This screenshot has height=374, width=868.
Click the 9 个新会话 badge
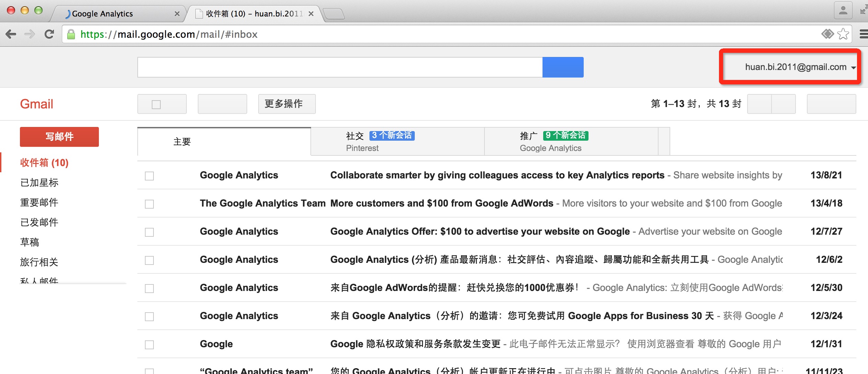coord(566,136)
